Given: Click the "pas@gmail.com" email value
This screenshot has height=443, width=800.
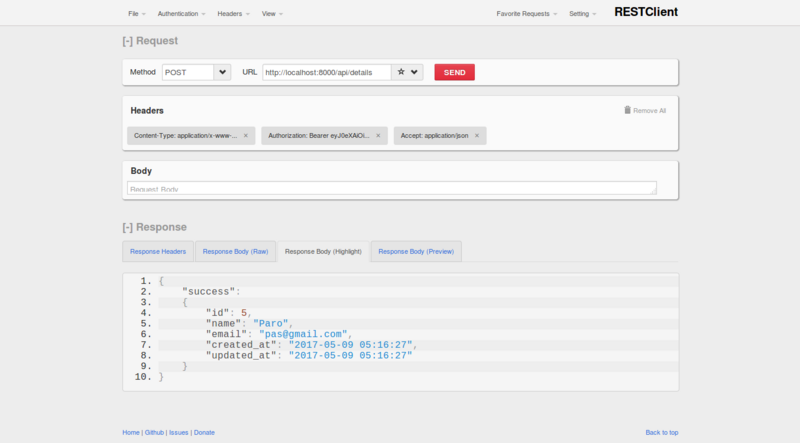Looking at the screenshot, I should pos(303,334).
